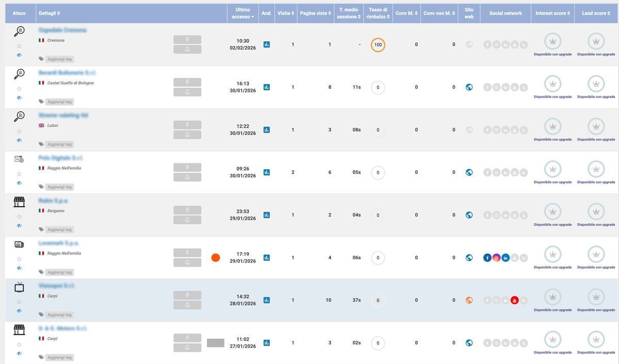This screenshot has height=364, width=619.
Task: Sort by Tasso di rimbalzo header
Action: pos(378,13)
